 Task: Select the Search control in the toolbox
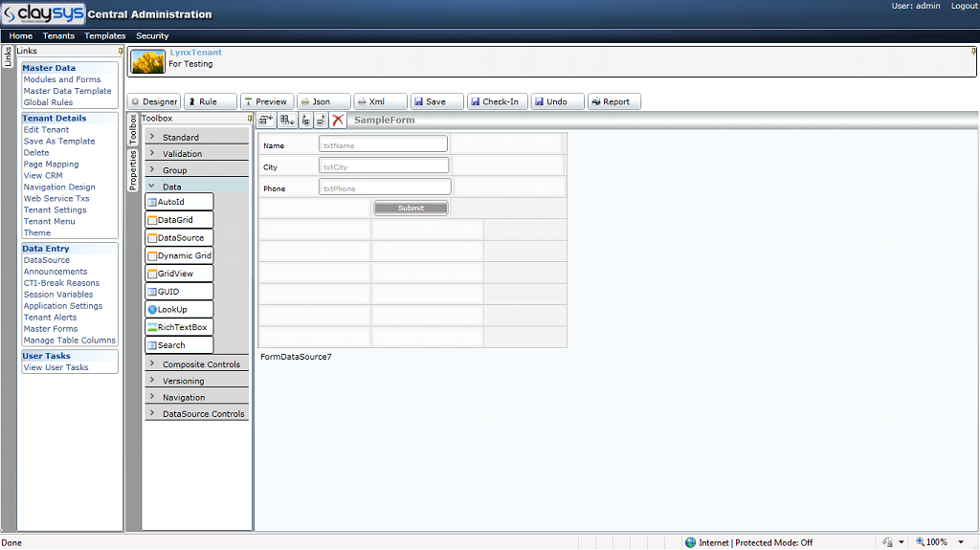(x=179, y=345)
